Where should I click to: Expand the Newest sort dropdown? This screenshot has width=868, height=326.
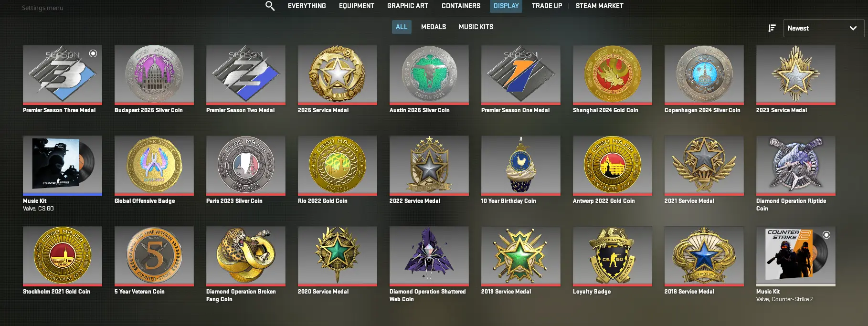824,28
